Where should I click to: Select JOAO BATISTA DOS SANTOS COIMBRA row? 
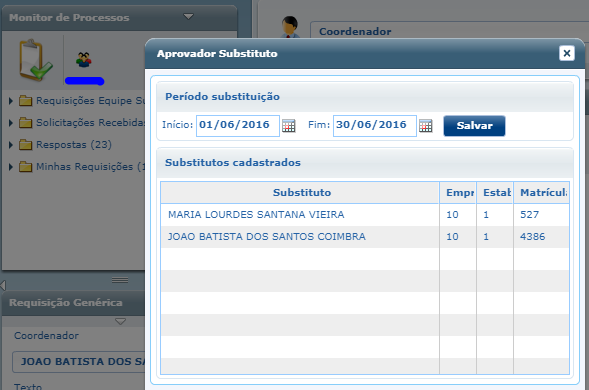coord(365,237)
